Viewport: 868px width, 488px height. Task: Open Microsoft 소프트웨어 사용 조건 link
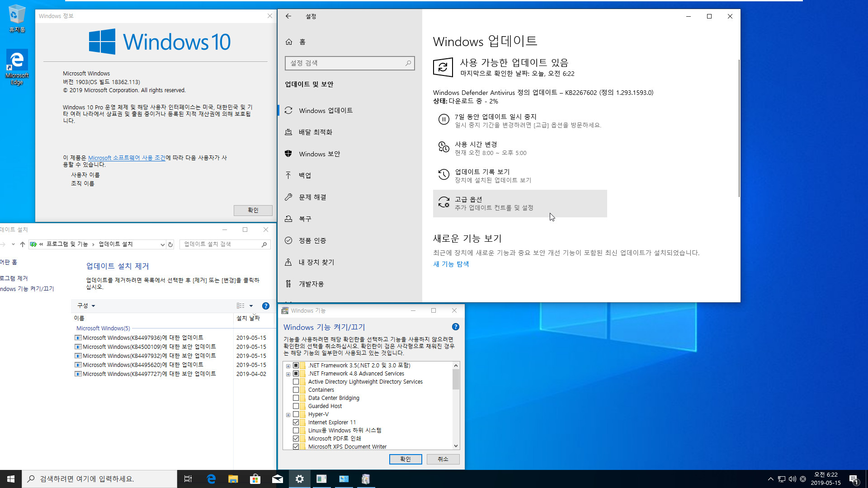click(x=127, y=158)
